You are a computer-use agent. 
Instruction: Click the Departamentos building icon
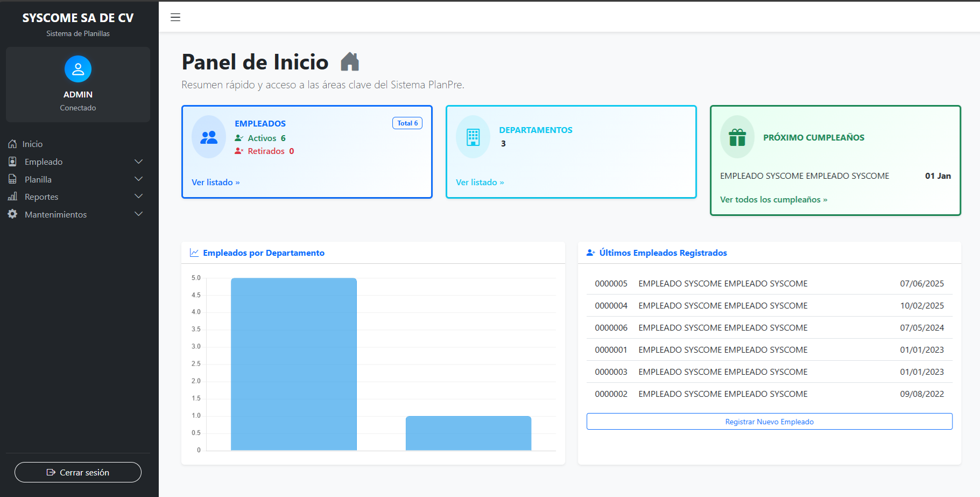coord(473,137)
